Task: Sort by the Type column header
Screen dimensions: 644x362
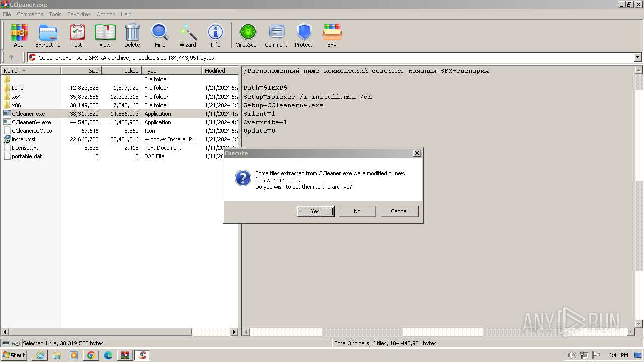Action: click(172, 71)
